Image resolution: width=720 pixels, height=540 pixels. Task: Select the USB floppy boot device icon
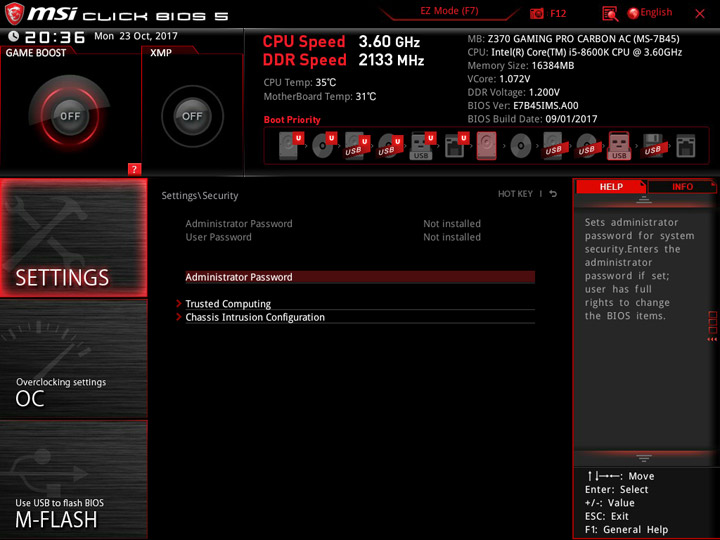653,146
